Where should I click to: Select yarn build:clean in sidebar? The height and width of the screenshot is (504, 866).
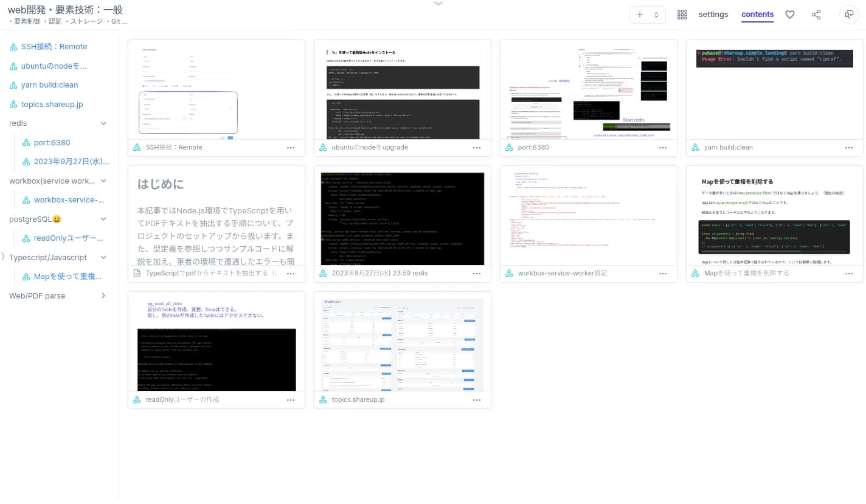(49, 85)
